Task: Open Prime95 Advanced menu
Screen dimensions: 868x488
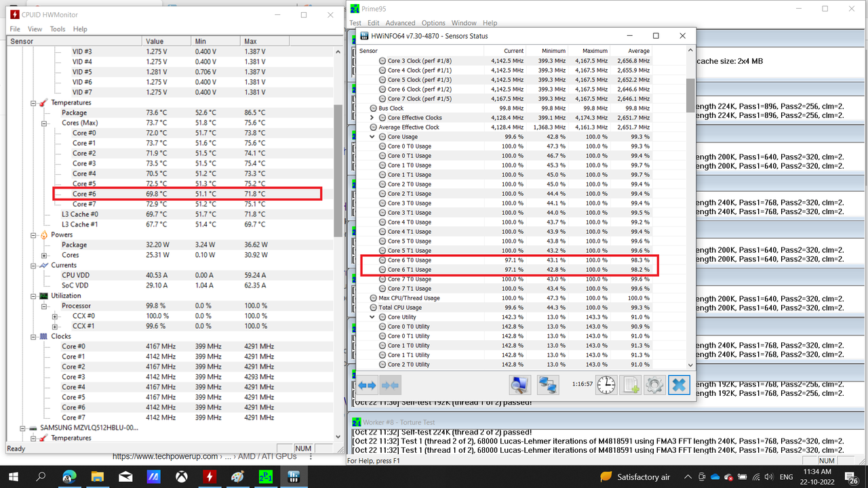Action: (x=400, y=23)
